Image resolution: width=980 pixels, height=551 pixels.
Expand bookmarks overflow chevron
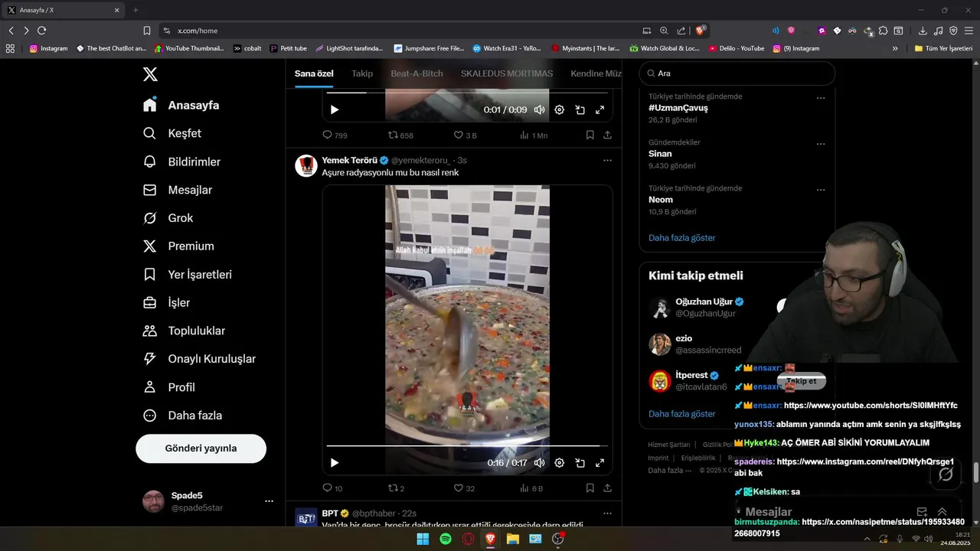point(895,48)
